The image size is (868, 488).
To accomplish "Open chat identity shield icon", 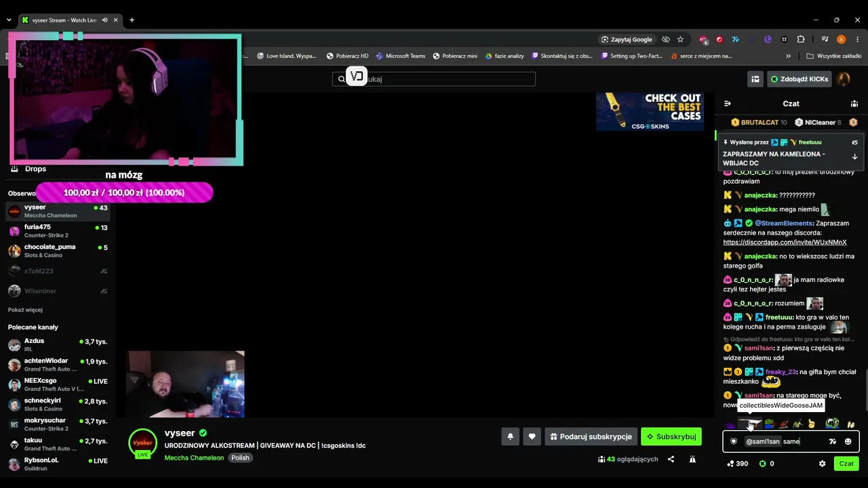I will pyautogui.click(x=733, y=441).
